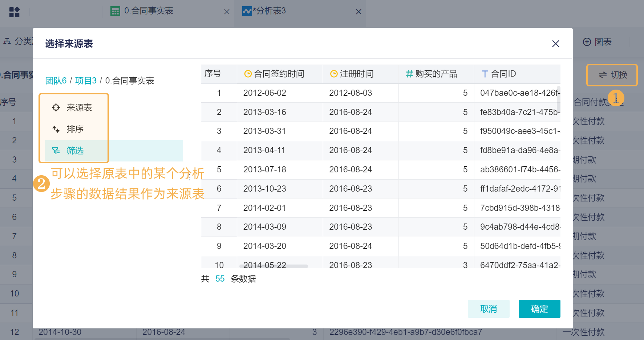Image resolution: width=644 pixels, height=340 pixels.
Task: Confirm with the 确定 button
Action: click(539, 309)
